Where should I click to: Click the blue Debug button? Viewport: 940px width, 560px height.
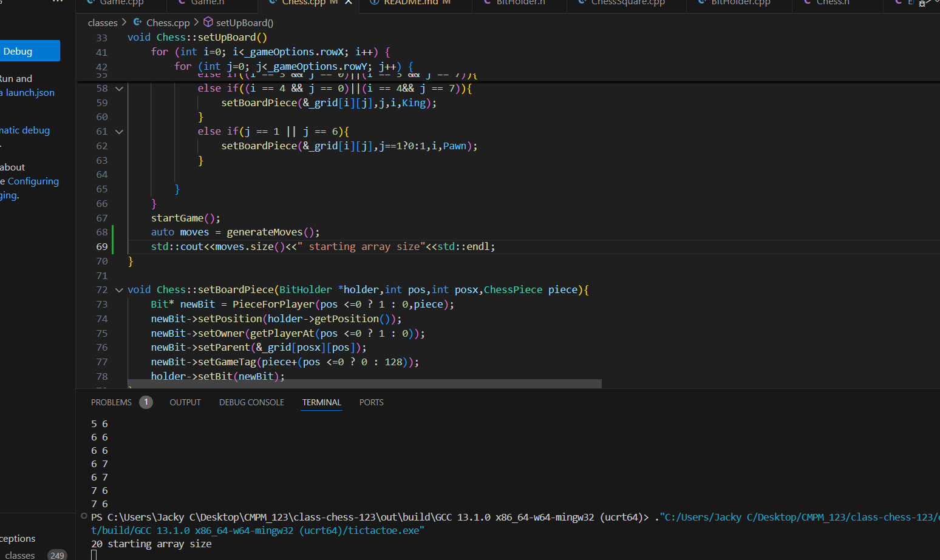point(29,51)
